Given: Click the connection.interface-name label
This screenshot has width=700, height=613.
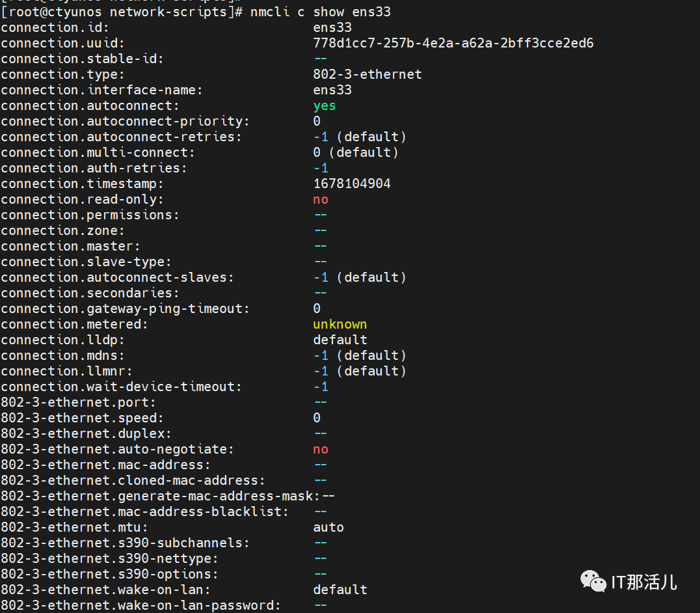Looking at the screenshot, I should [101, 90].
